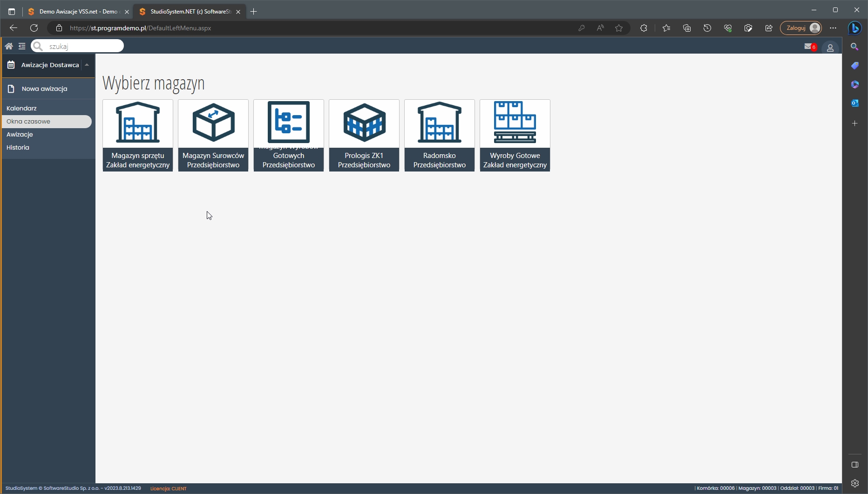Open the Radomsko warehouse tile
This screenshot has width=868, height=494.
point(440,135)
